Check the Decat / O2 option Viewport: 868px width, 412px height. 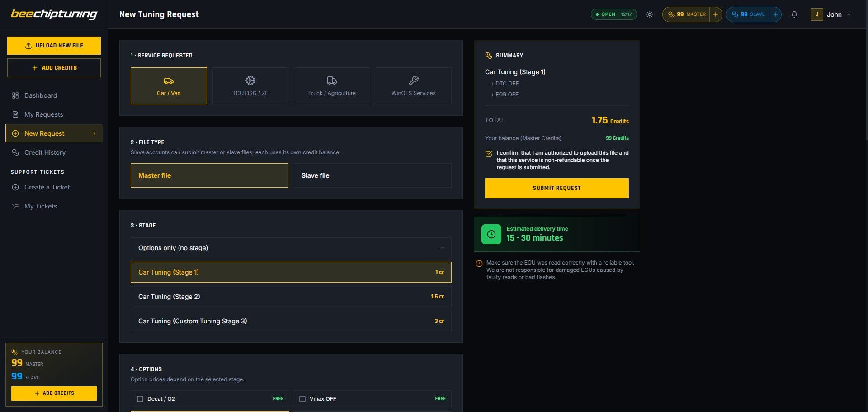140,399
